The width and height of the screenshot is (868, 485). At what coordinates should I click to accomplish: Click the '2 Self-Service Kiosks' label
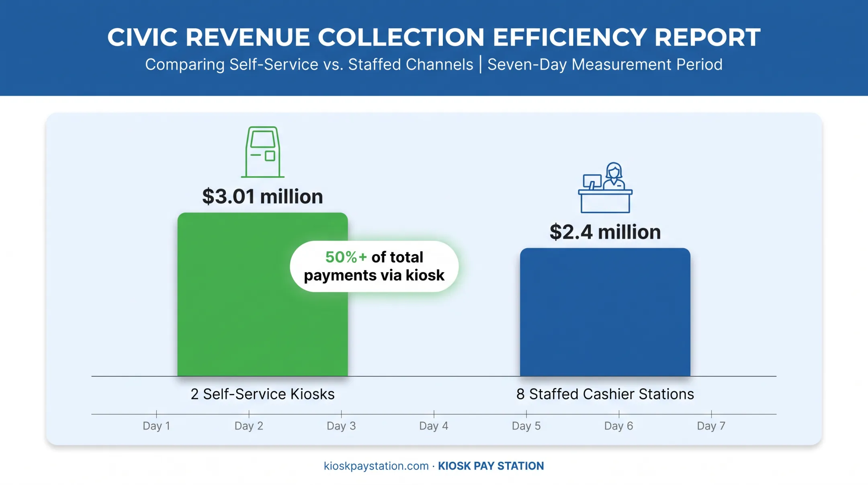click(262, 394)
